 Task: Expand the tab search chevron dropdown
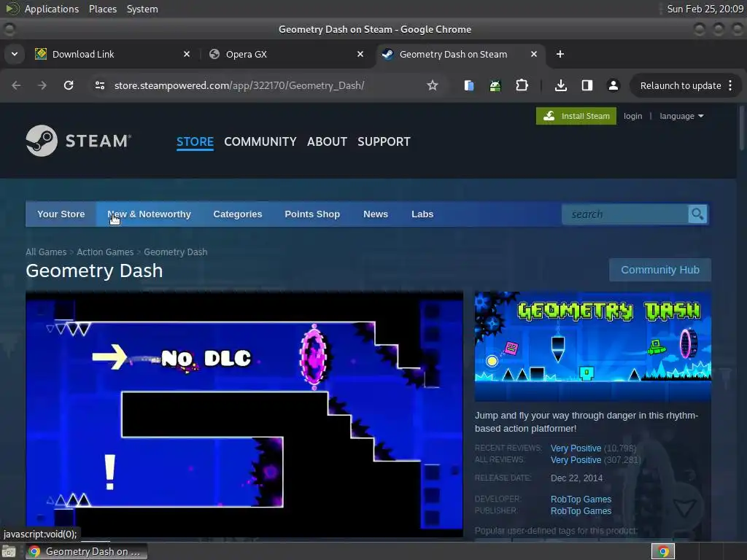[x=15, y=54]
